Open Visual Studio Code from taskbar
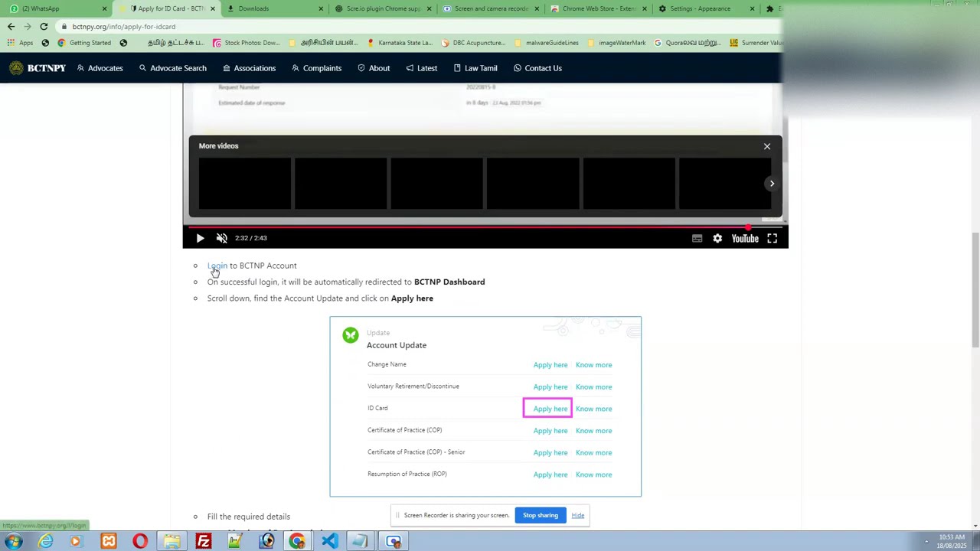This screenshot has width=980, height=551. pyautogui.click(x=329, y=542)
